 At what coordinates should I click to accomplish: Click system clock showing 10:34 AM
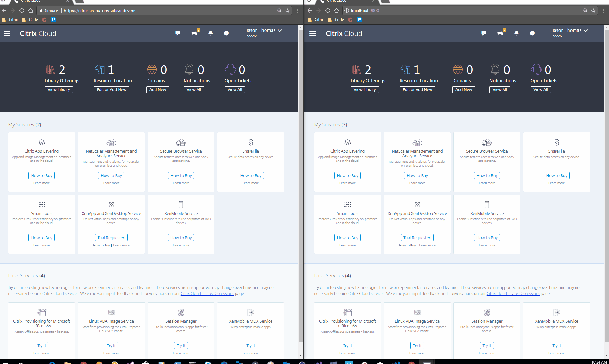tap(599, 362)
